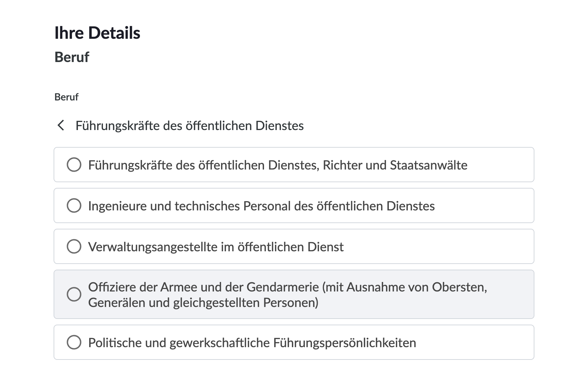This screenshot has height=375, width=588.
Task: Pick the option mentioning Gendarmerie
Action: tap(288, 287)
